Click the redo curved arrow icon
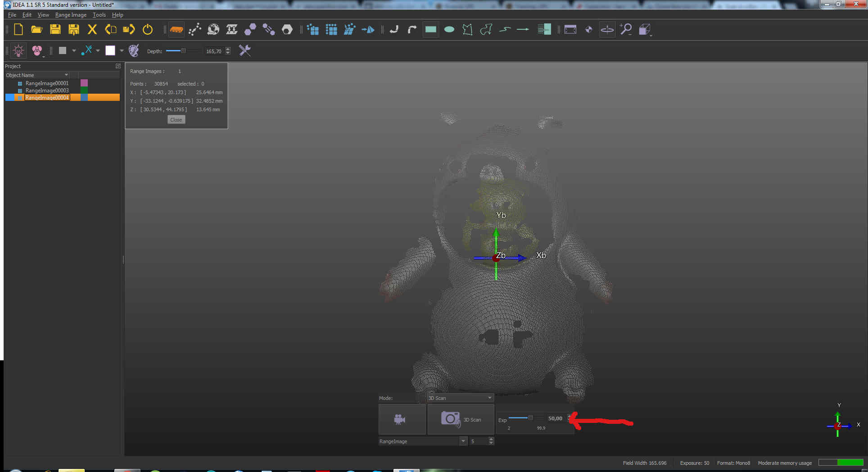868x472 pixels. (x=412, y=30)
